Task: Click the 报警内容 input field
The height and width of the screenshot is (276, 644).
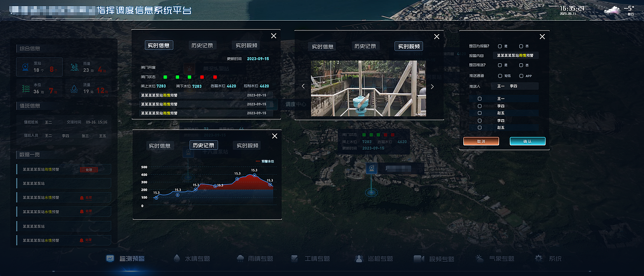Action: 515,55
